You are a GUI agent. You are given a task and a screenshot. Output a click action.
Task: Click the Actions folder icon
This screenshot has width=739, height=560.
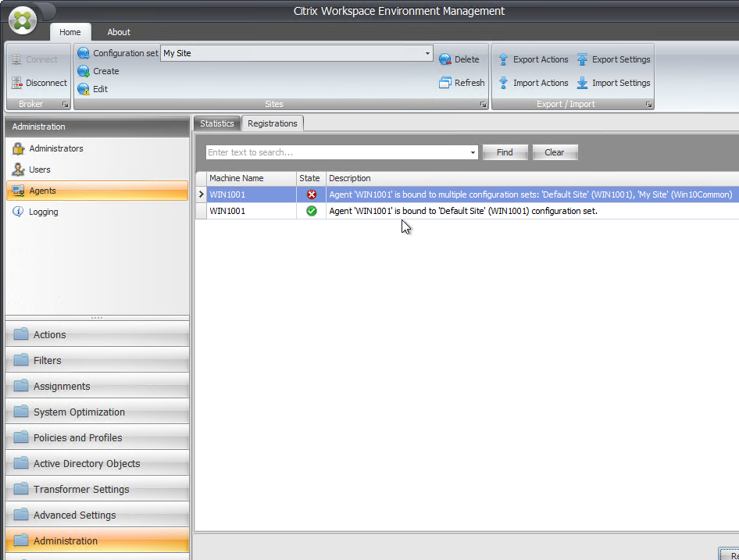pyautogui.click(x=21, y=334)
